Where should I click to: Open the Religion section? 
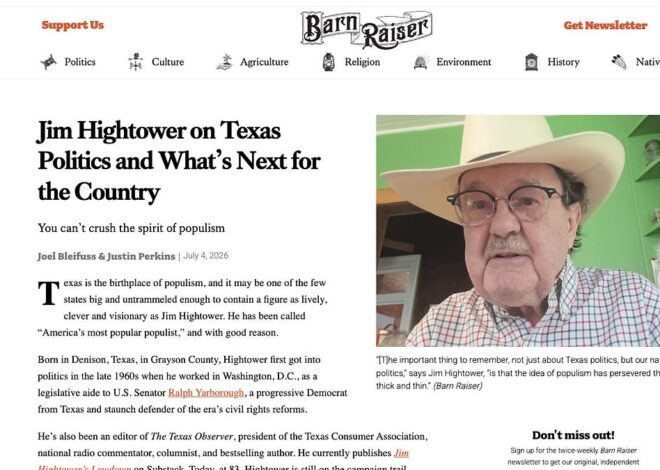(362, 62)
